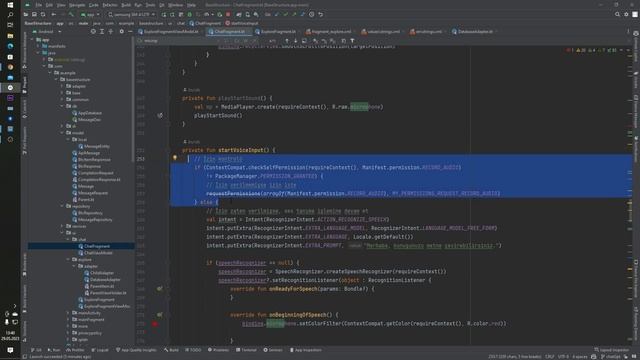The image size is (640, 360).
Task: Click the Git commit checkmark icon
Action: 285,14
